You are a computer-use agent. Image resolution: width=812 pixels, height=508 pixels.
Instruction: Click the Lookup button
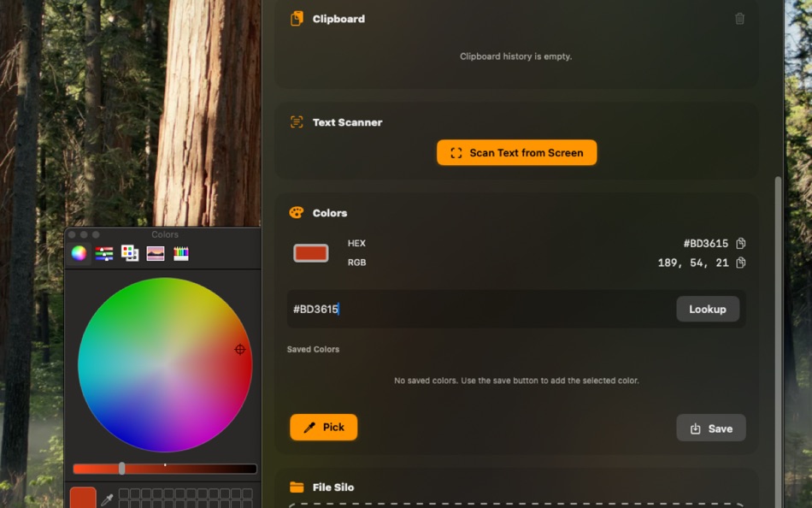point(708,309)
